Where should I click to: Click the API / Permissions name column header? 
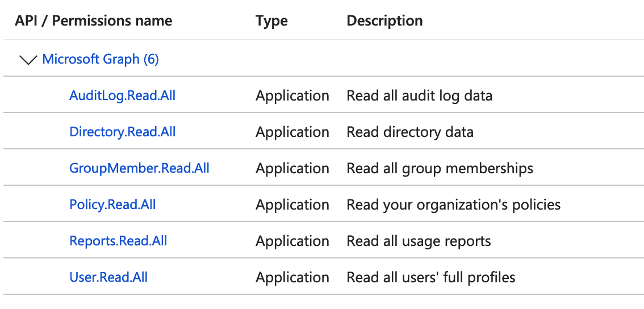94,21
